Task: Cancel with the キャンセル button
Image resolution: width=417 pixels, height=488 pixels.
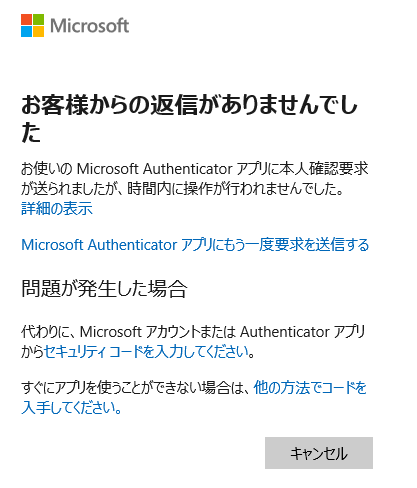Action: coord(319,453)
